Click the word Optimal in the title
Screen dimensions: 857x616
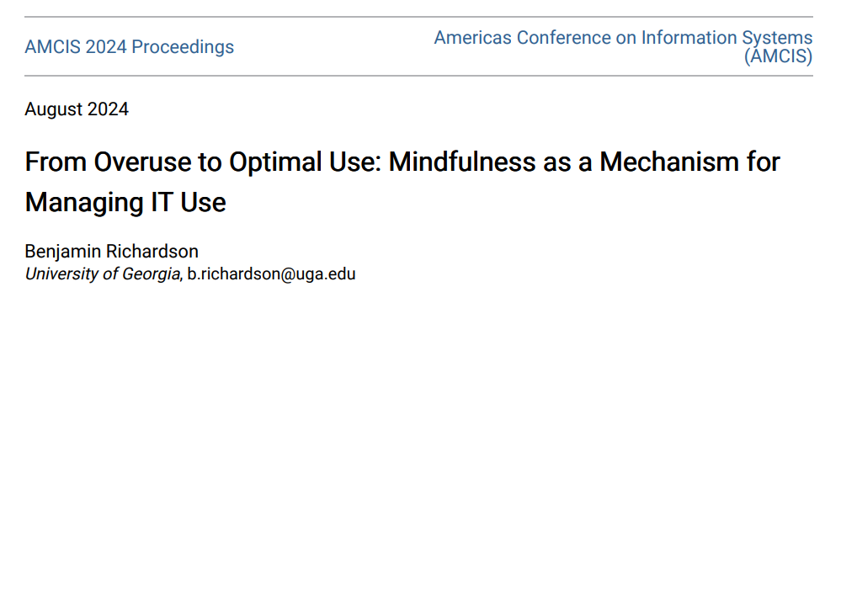275,162
